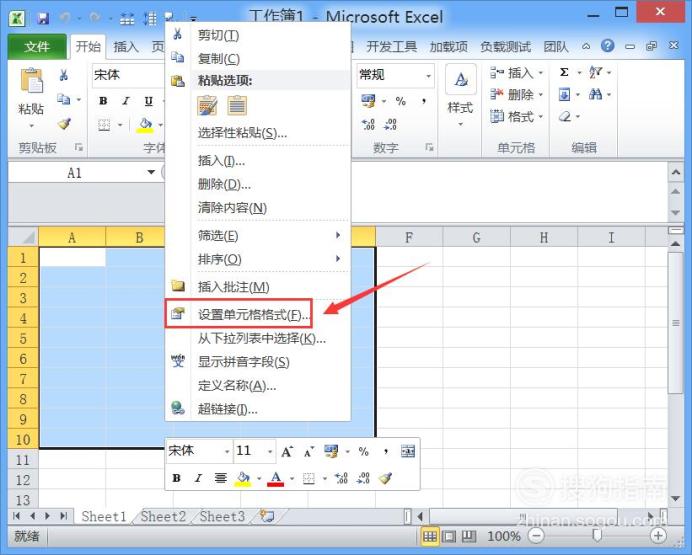Switch to Page Layout view in status bar
The height and width of the screenshot is (555, 692).
point(449,536)
